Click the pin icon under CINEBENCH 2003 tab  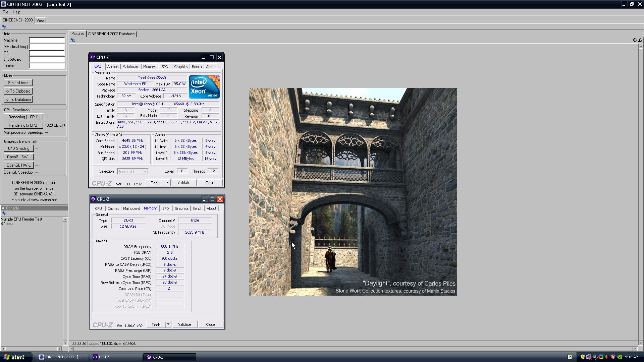[4, 27]
